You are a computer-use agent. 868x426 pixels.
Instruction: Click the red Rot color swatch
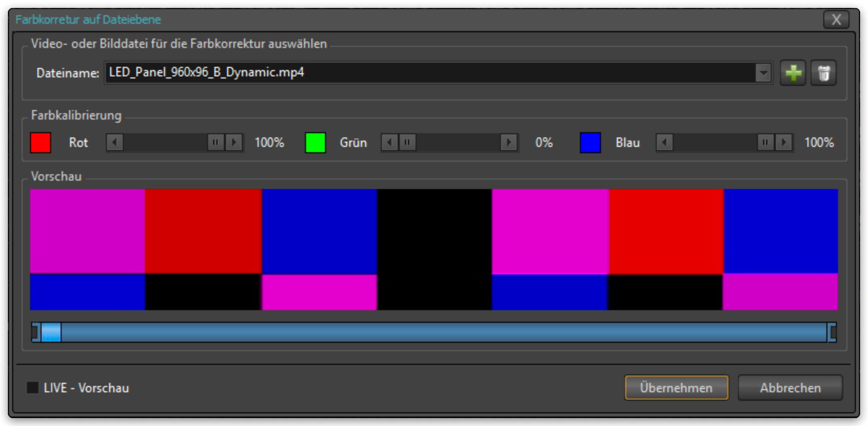41,143
